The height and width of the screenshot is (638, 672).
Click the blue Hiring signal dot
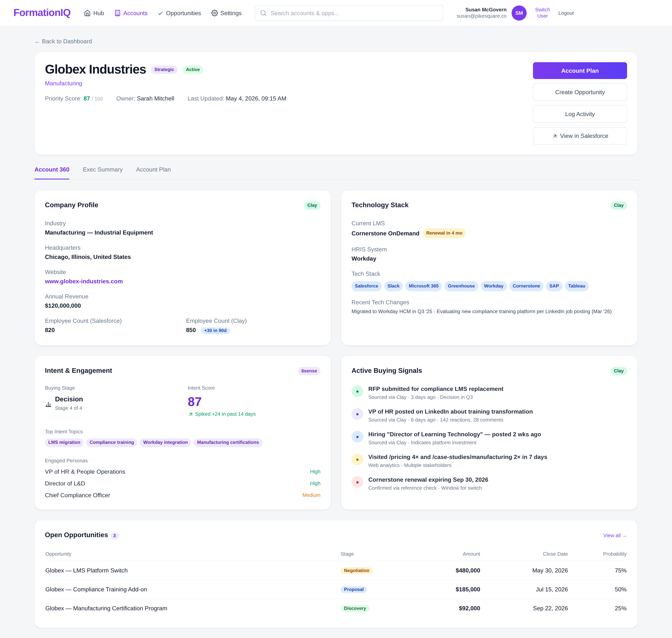click(x=357, y=437)
